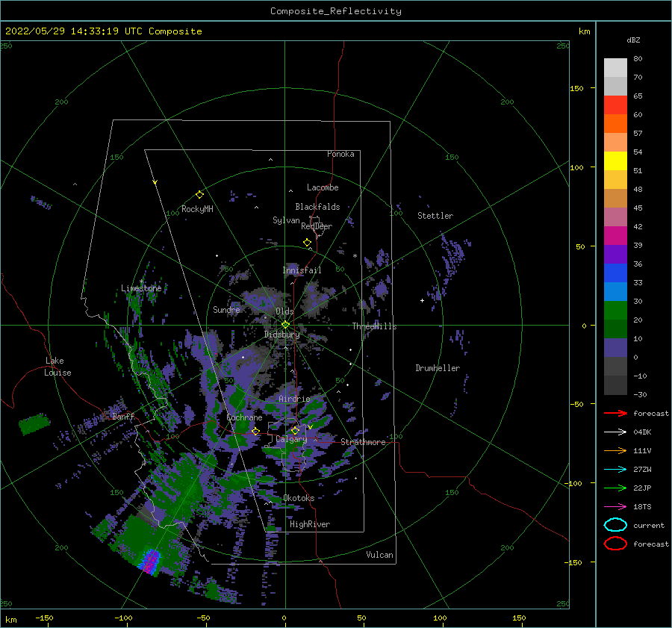Click yellow diamond at radar center near Didsbury
Screen dimensions: 672x628
285,325
